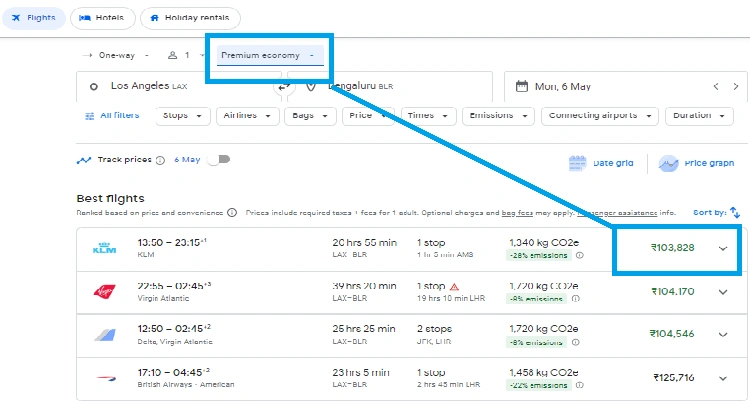Open the Holiday rentals tab
This screenshot has width=750, height=401.
(x=190, y=18)
